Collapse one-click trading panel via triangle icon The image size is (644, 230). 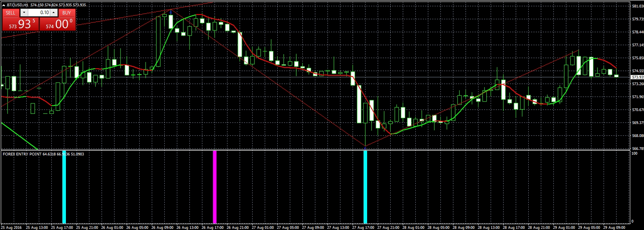4,5
